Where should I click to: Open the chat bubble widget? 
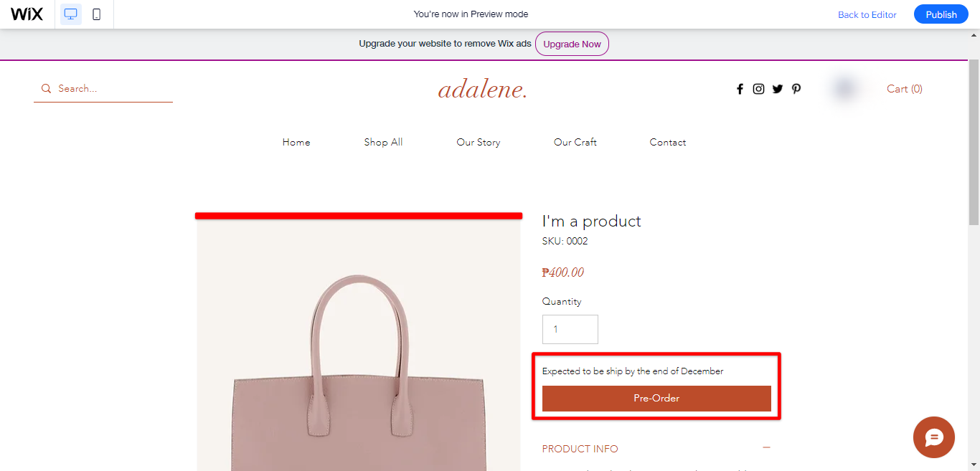(x=933, y=437)
